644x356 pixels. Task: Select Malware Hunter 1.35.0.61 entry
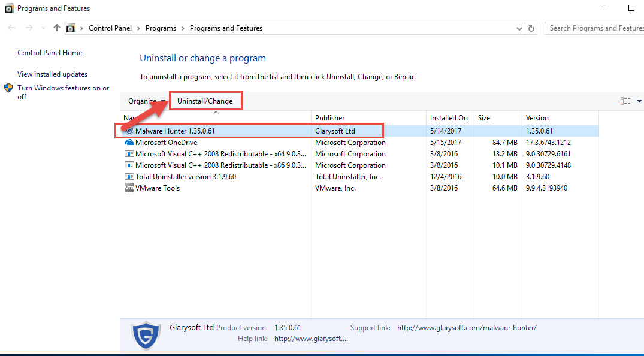click(x=174, y=131)
